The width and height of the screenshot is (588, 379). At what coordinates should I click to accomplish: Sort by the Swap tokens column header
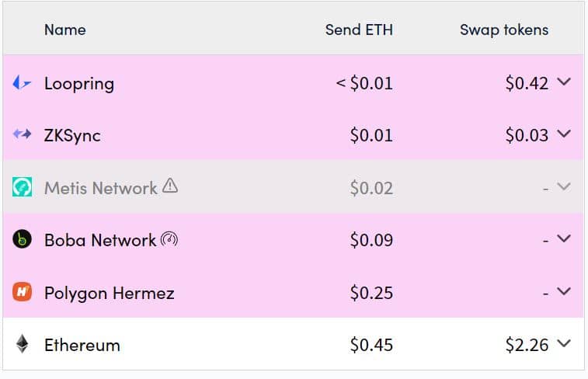click(503, 30)
